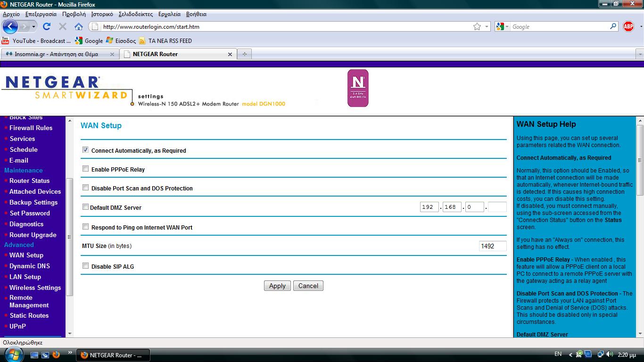Open the Εργαλεία menu
This screenshot has height=362, width=644.
(170, 14)
